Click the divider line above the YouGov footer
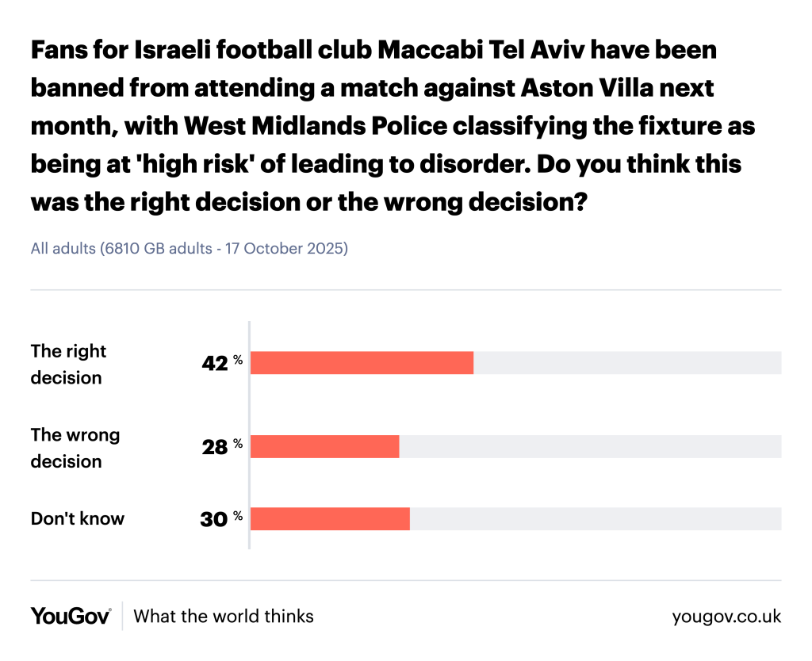Screen dimensions: 812x661 tap(406, 580)
